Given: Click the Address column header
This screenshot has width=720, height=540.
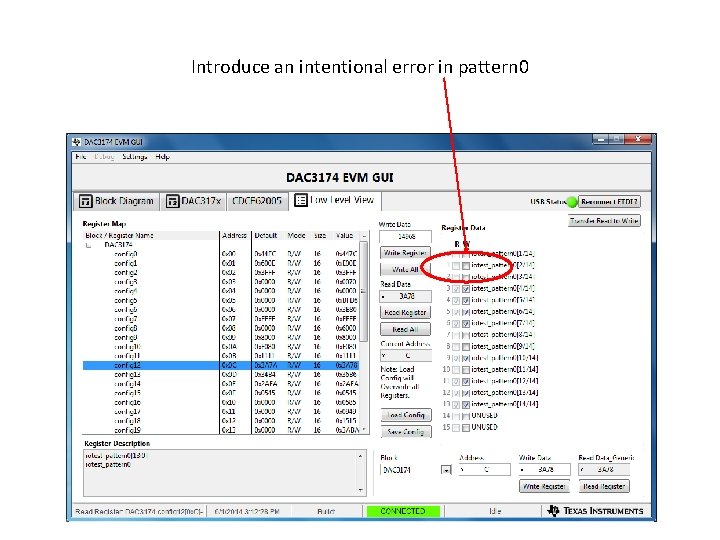Looking at the screenshot, I should [235, 236].
